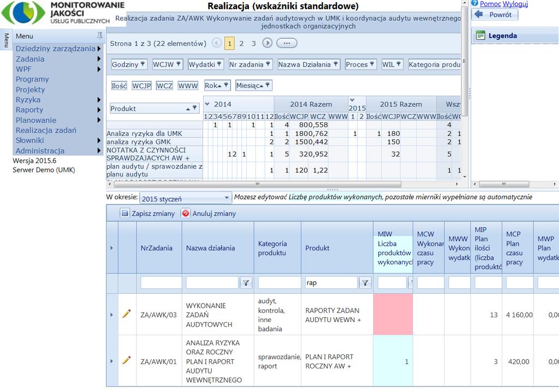Go to page 3 of the pivot
The image size is (559, 392).
tap(253, 44)
